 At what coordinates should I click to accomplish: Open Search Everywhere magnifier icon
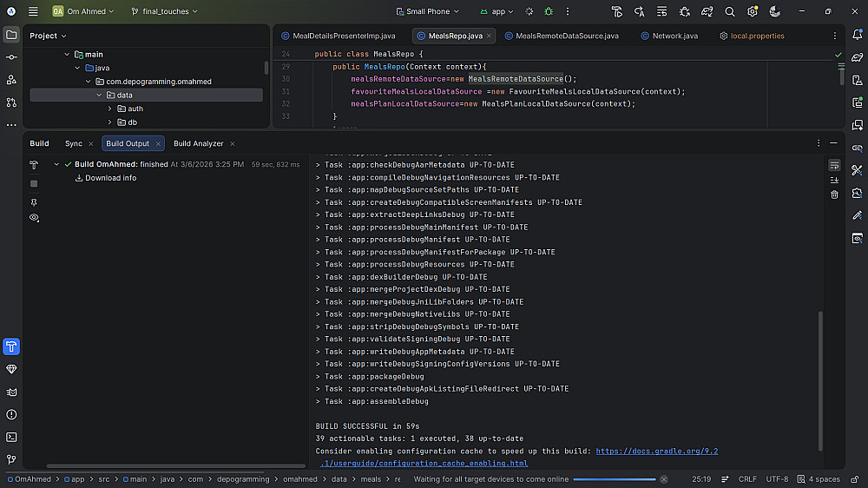point(729,12)
